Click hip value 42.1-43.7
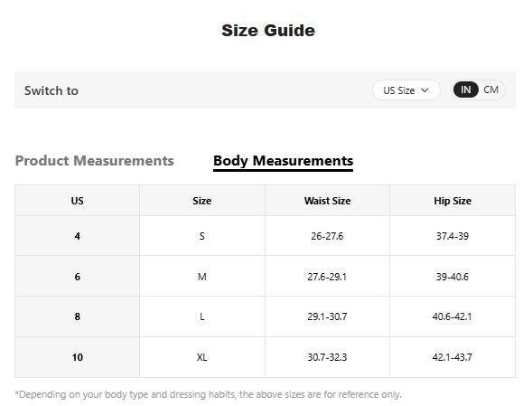Image resolution: width=532 pixels, height=406 pixels. tap(453, 357)
